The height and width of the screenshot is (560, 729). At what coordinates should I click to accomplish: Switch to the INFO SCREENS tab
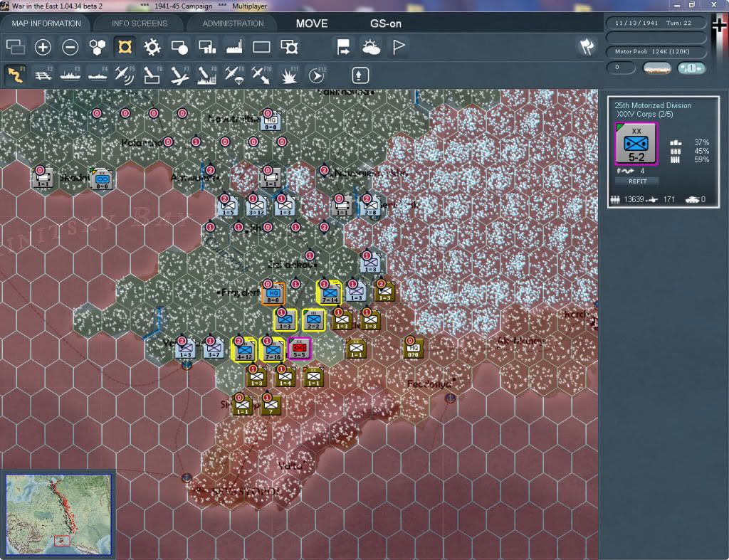(x=139, y=23)
